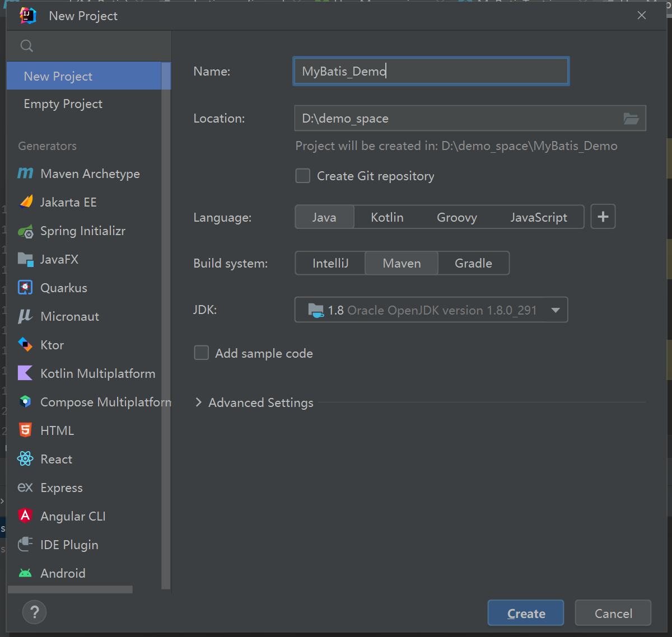Viewport: 672px width, 637px height.
Task: Click the Android robot icon
Action: (25, 573)
